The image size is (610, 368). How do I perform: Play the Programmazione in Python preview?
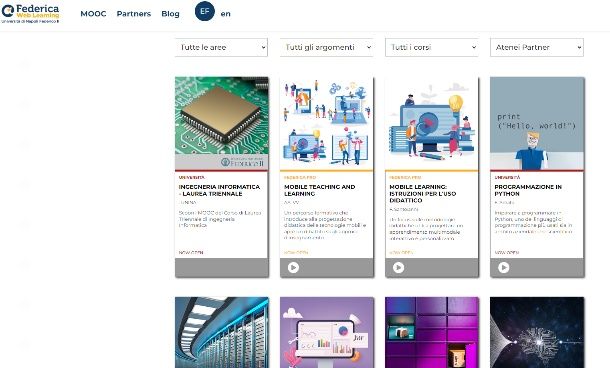coord(503,267)
